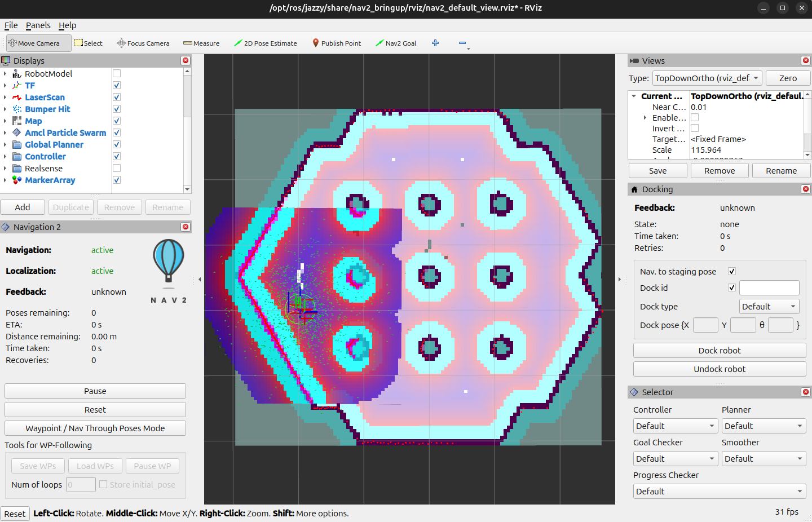Activate the Nav2 Goal tool
This screenshot has width=812, height=522.
tap(396, 43)
